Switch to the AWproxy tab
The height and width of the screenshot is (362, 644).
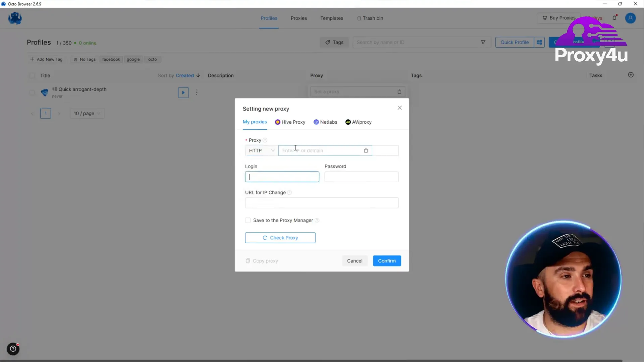pos(358,122)
